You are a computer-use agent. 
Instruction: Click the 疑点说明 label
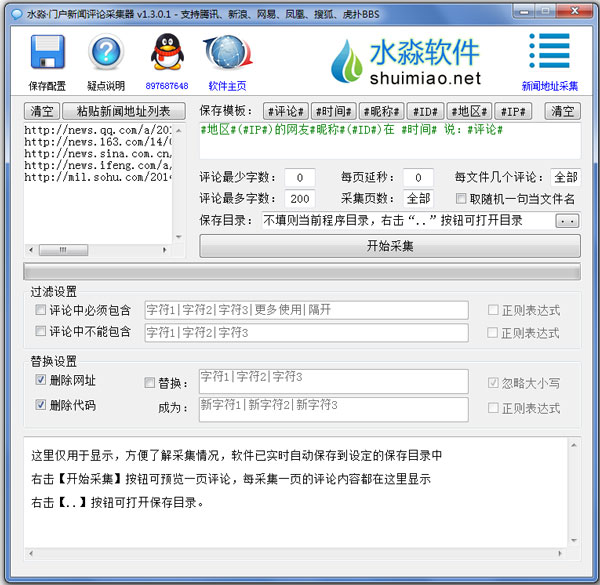click(x=106, y=86)
